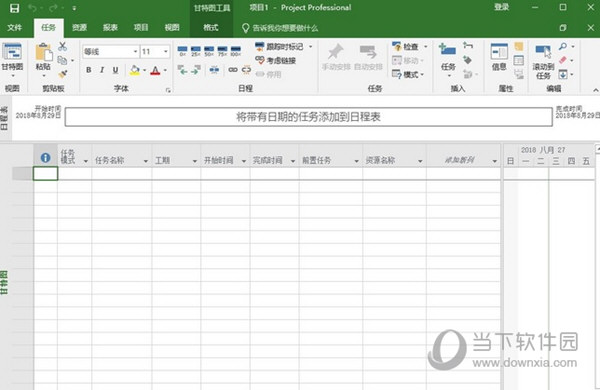Expand the Inspect (检查) dropdown arrow

pos(426,47)
